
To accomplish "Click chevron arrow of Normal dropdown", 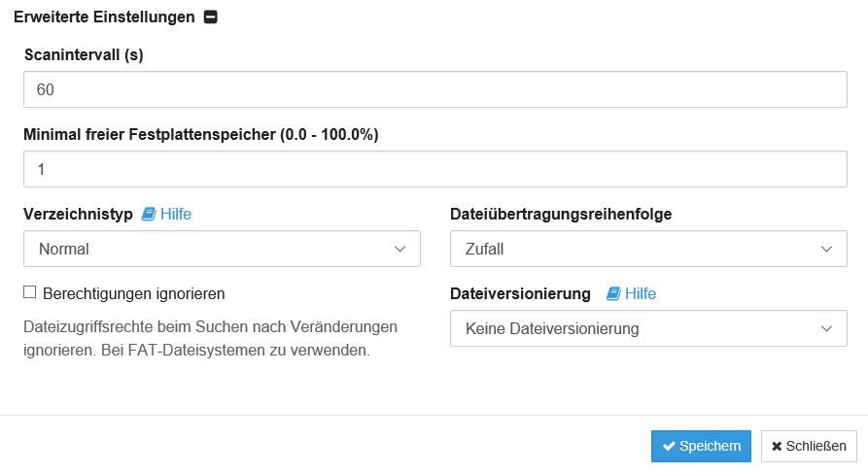I will (399, 249).
